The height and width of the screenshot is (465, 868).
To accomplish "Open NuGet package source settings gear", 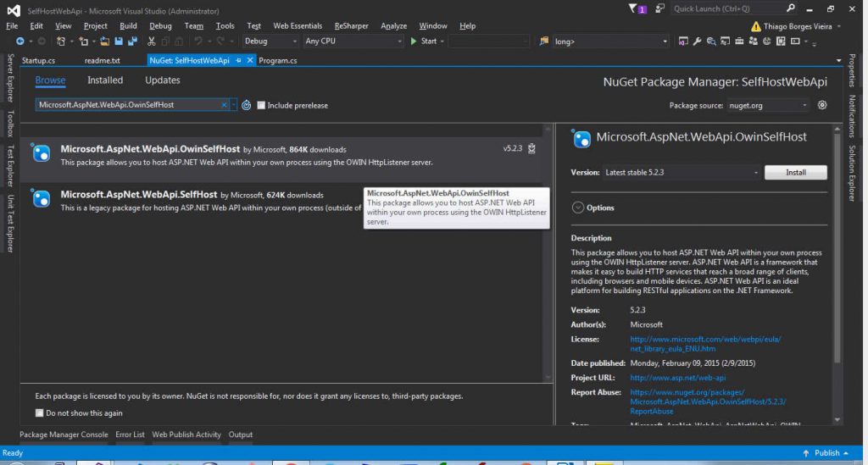I will pos(822,105).
